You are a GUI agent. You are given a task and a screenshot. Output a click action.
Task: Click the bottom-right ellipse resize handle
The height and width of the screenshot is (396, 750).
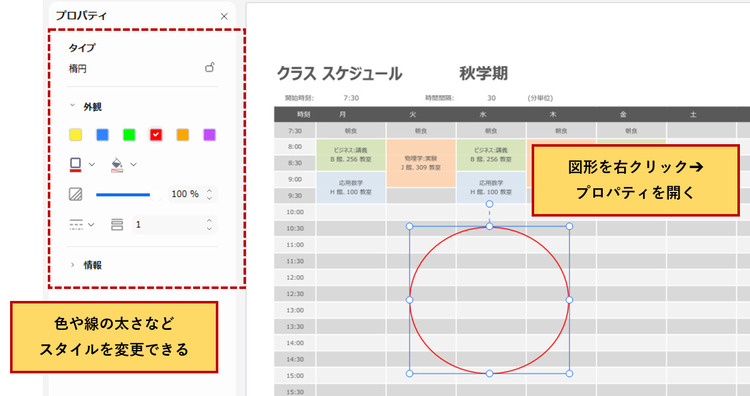tap(569, 374)
